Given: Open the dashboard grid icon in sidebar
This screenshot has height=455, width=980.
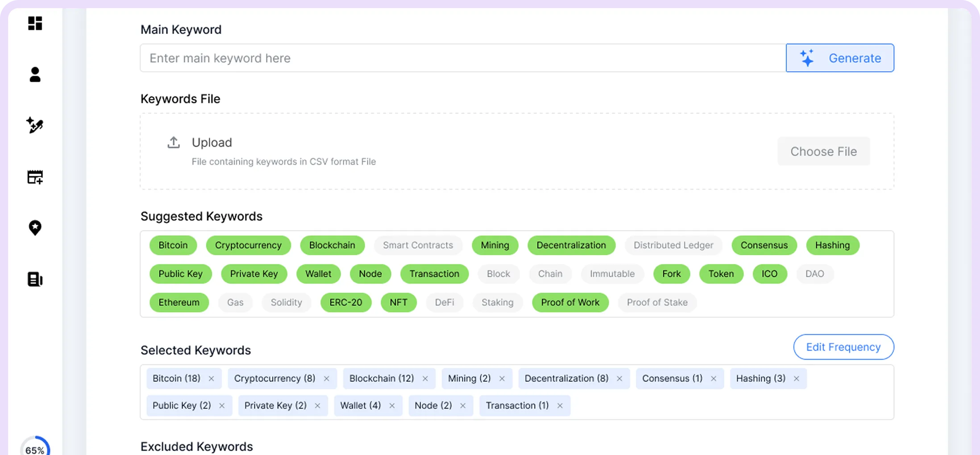Looking at the screenshot, I should point(35,23).
